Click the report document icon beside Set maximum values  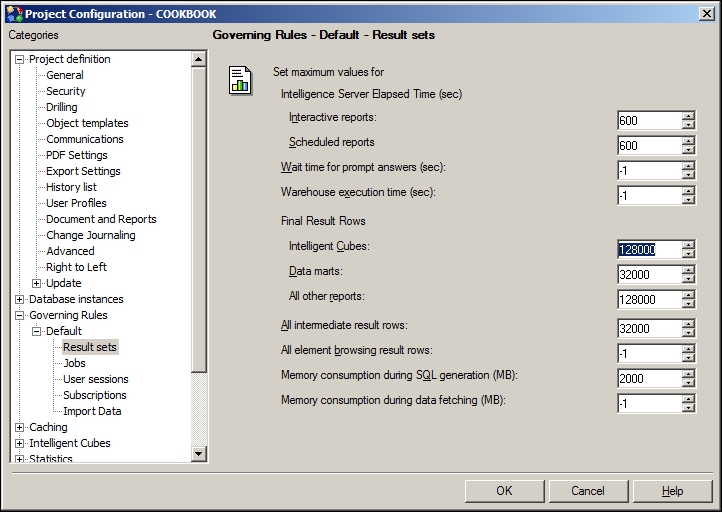(240, 81)
